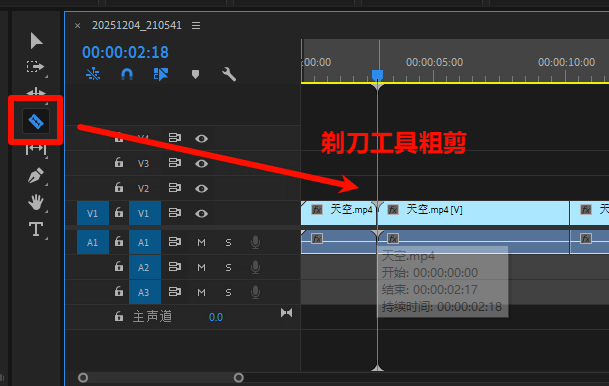Image resolution: width=609 pixels, height=386 pixels.
Task: Mute audio track A3
Action: pos(201,292)
